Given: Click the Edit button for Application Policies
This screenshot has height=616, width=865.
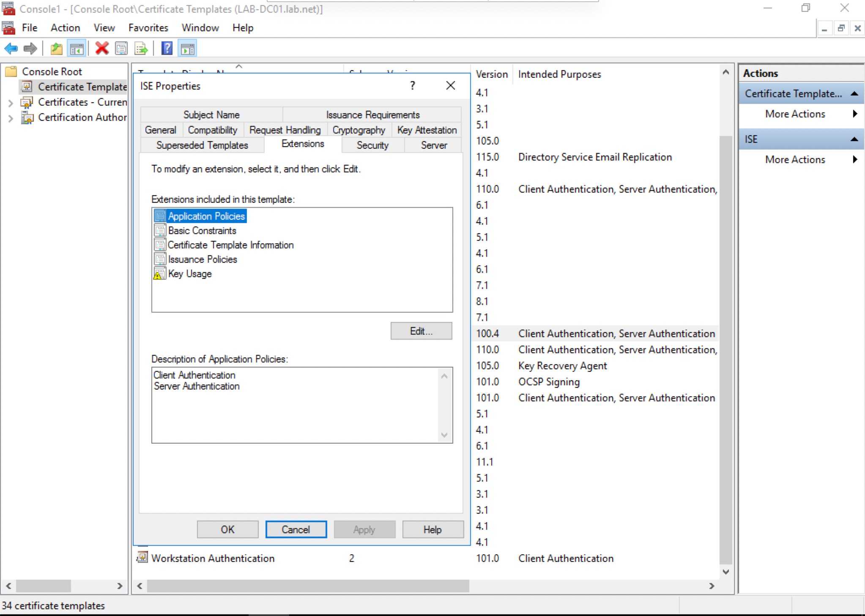Looking at the screenshot, I should click(x=421, y=331).
